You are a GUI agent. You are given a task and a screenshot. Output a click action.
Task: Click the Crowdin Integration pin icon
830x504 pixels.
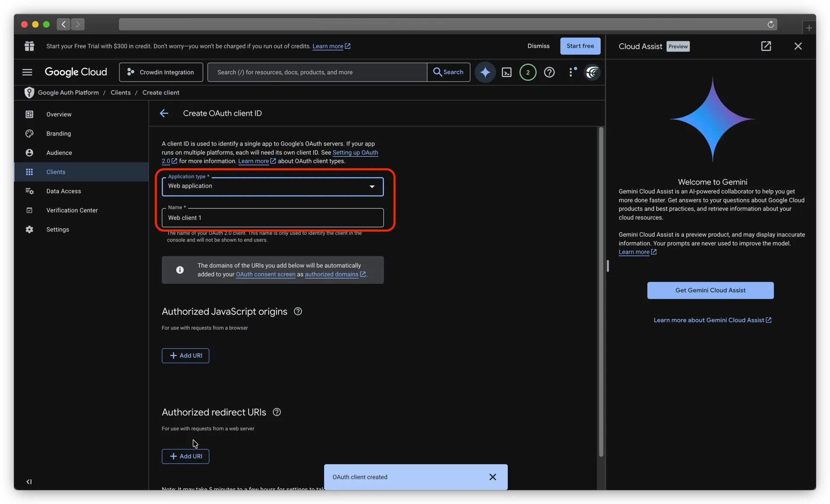click(x=131, y=72)
